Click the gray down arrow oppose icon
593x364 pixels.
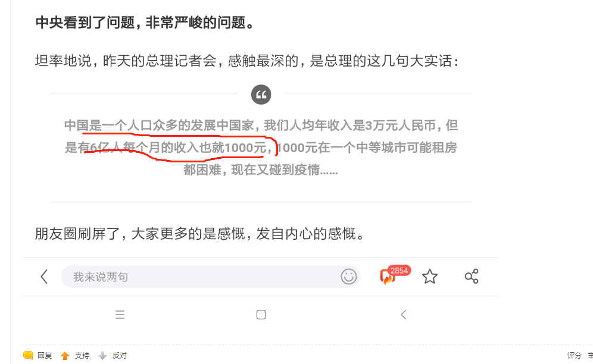click(x=102, y=356)
